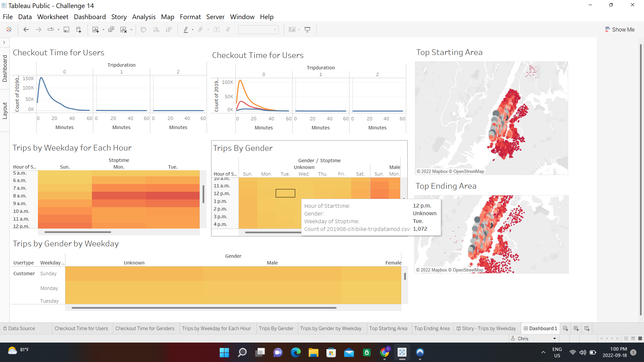
Task: Open the Chris user account dropdown
Action: [555, 339]
